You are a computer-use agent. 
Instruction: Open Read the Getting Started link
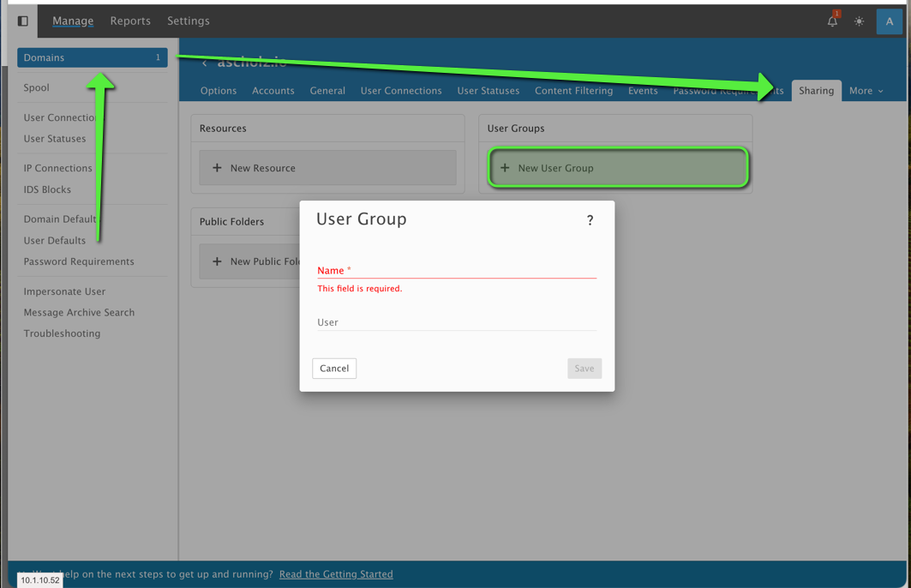coord(336,574)
